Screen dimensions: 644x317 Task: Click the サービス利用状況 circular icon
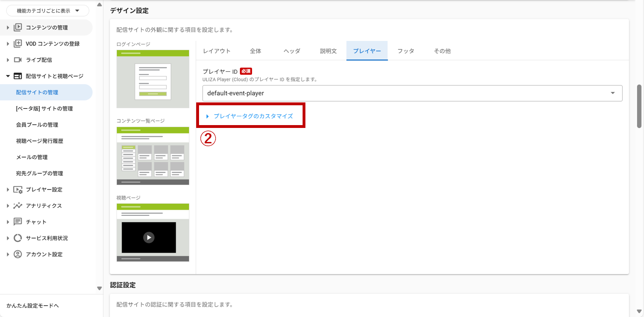18,238
